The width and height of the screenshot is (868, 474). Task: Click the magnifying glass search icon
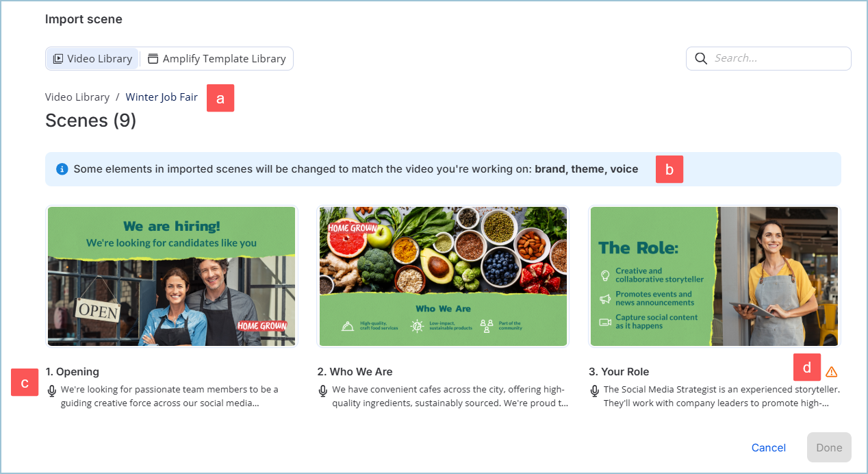pyautogui.click(x=700, y=58)
